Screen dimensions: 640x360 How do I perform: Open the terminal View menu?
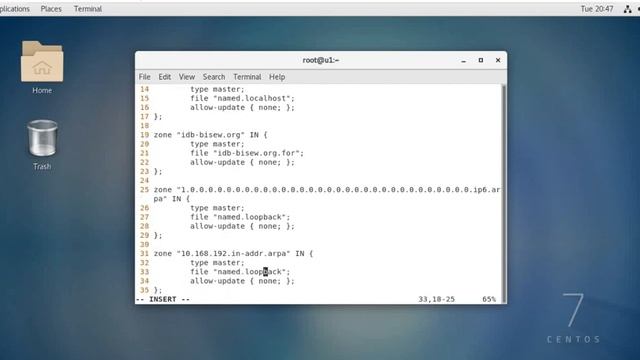coord(187,77)
